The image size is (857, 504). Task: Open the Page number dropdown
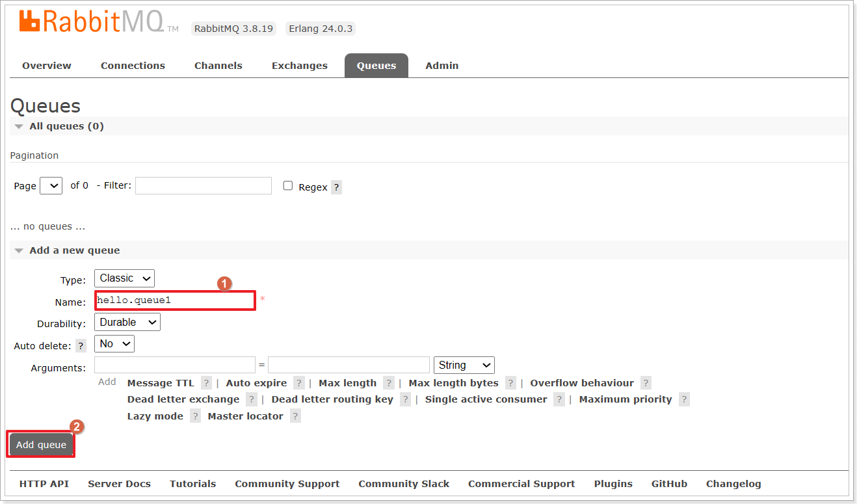point(51,186)
